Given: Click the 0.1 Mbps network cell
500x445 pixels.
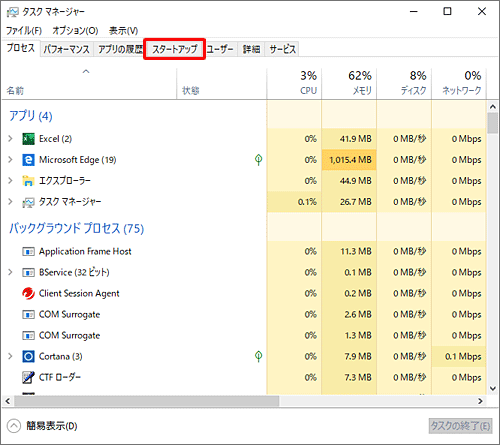Looking at the screenshot, I should point(459,356).
